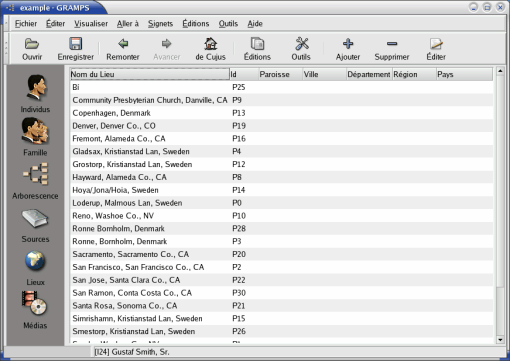510x361 pixels.
Task: Select Sacramento, Sacramento Co., CA row
Action: pos(281,254)
